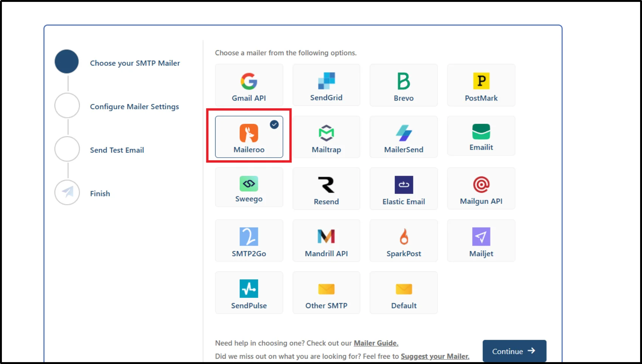This screenshot has height=364, width=642.
Task: Choose the MailerSend mailer
Action: click(x=403, y=137)
